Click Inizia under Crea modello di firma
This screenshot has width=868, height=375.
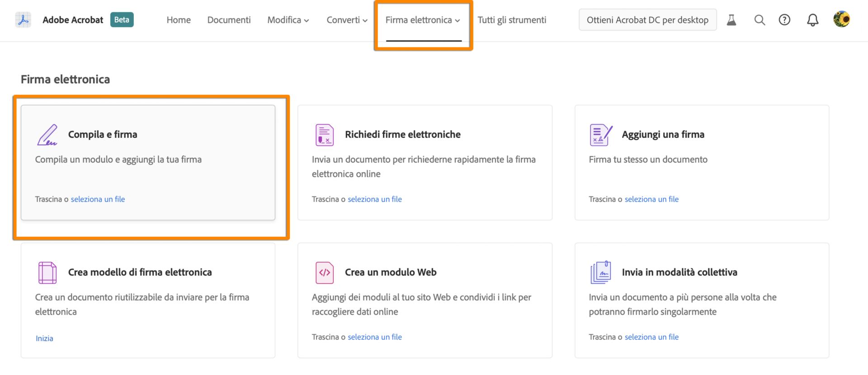pos(44,338)
